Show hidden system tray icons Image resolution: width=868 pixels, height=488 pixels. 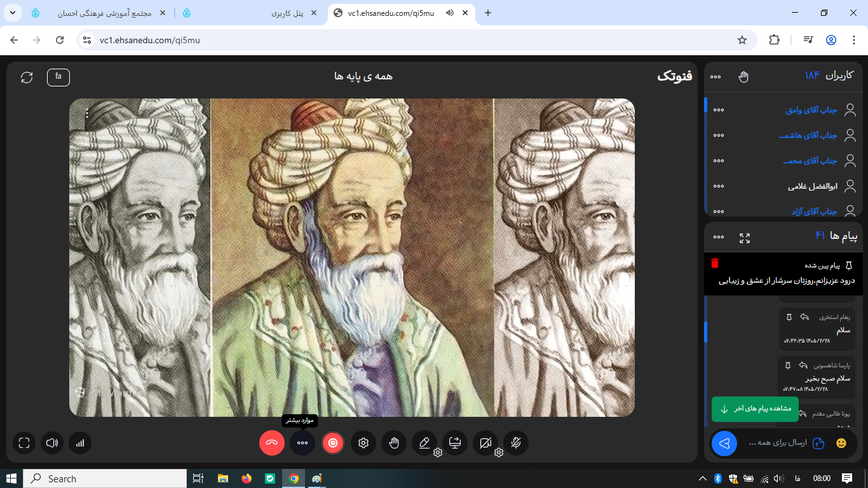click(703, 478)
